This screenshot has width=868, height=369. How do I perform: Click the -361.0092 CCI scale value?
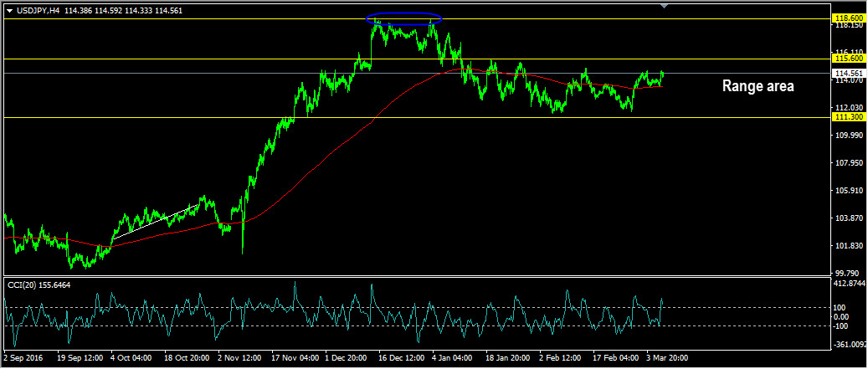[849, 345]
